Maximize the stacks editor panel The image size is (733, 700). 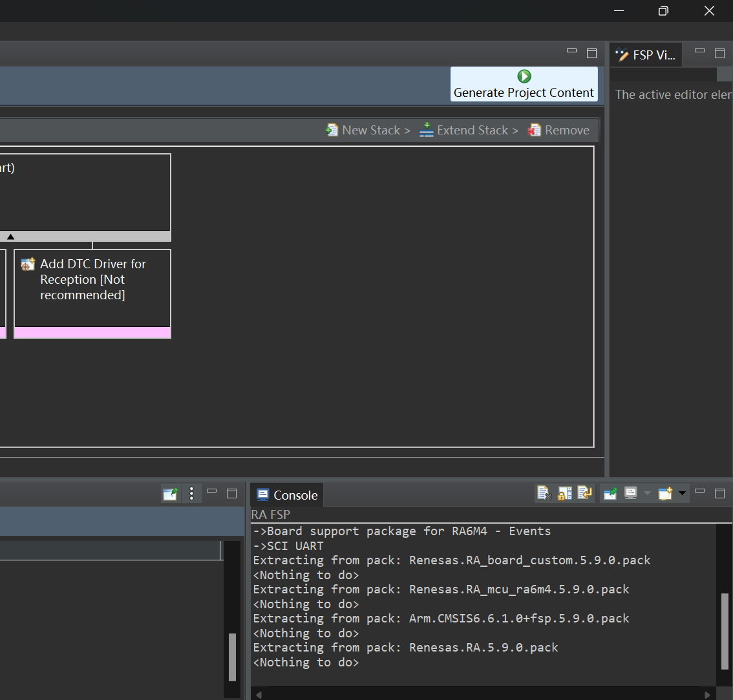coord(592,53)
